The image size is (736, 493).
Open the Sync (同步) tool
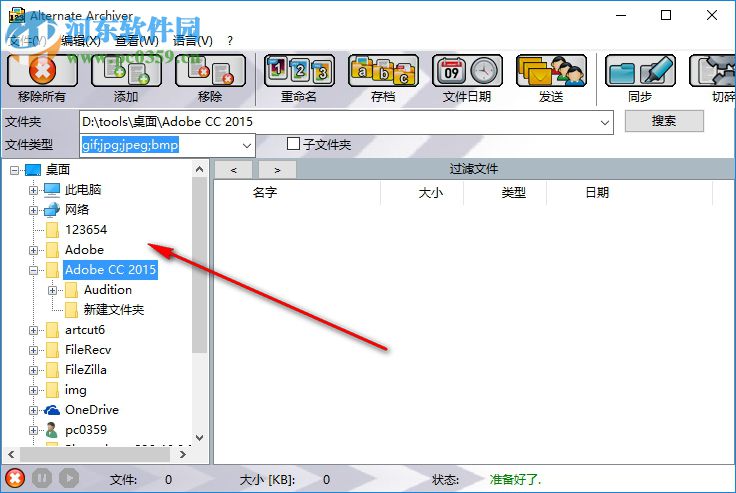tap(640, 71)
